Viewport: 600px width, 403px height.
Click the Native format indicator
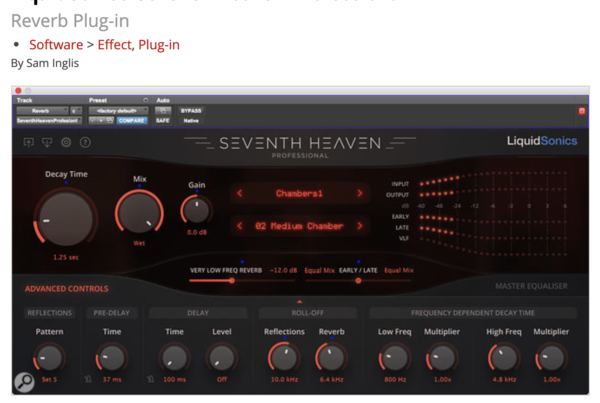191,121
